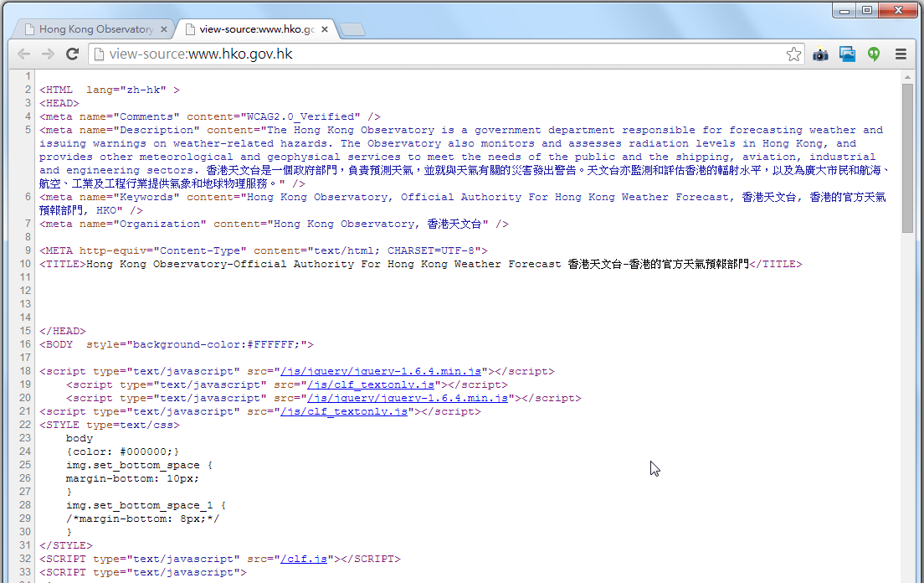Open the camera extension icon
Screen dimensions: 924x583
(x=820, y=54)
